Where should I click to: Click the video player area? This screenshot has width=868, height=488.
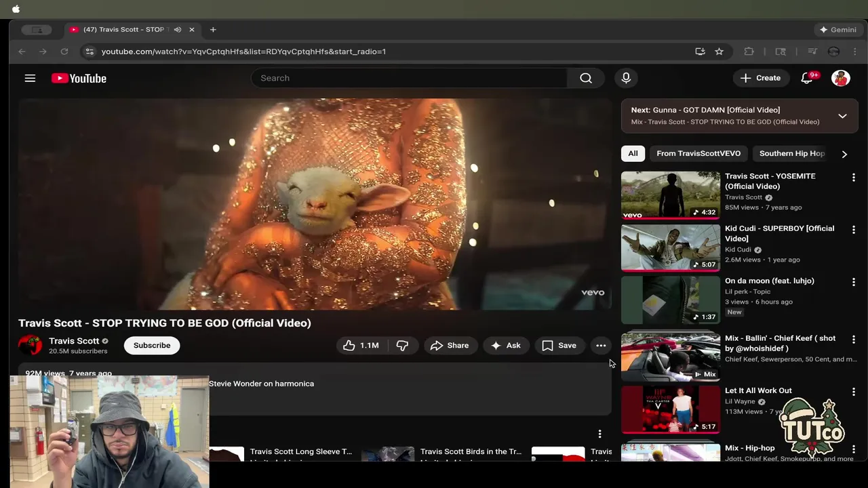pyautogui.click(x=315, y=204)
